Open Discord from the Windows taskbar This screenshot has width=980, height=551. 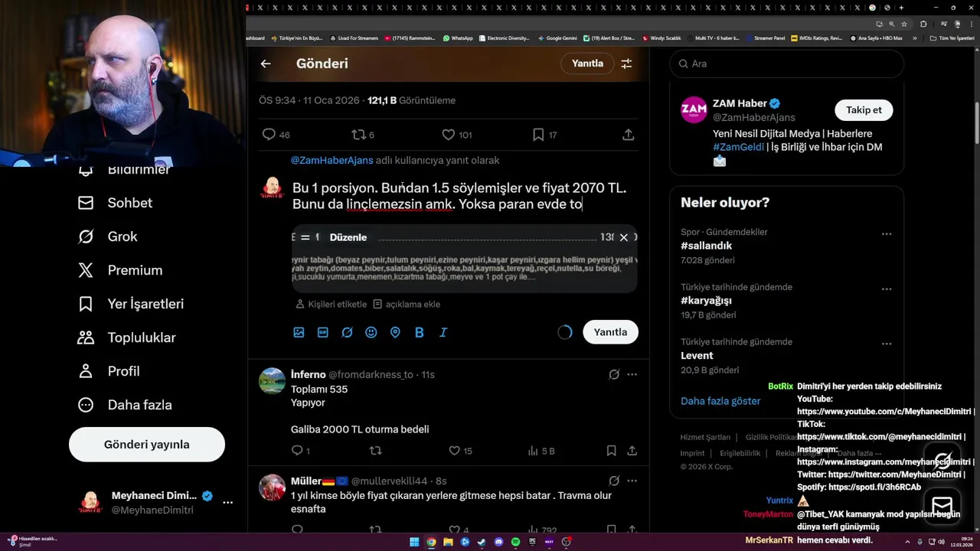point(498,542)
